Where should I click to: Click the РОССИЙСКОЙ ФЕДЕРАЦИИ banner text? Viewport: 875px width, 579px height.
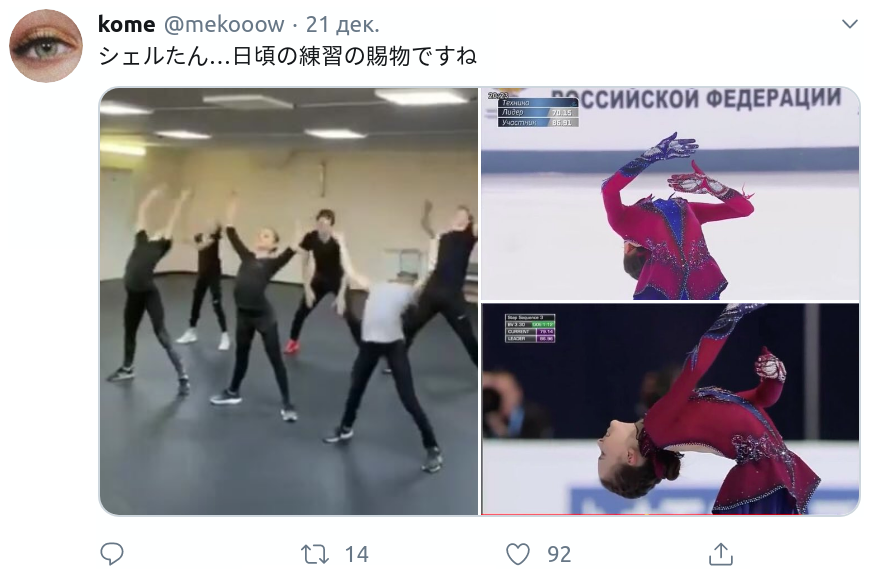point(695,99)
